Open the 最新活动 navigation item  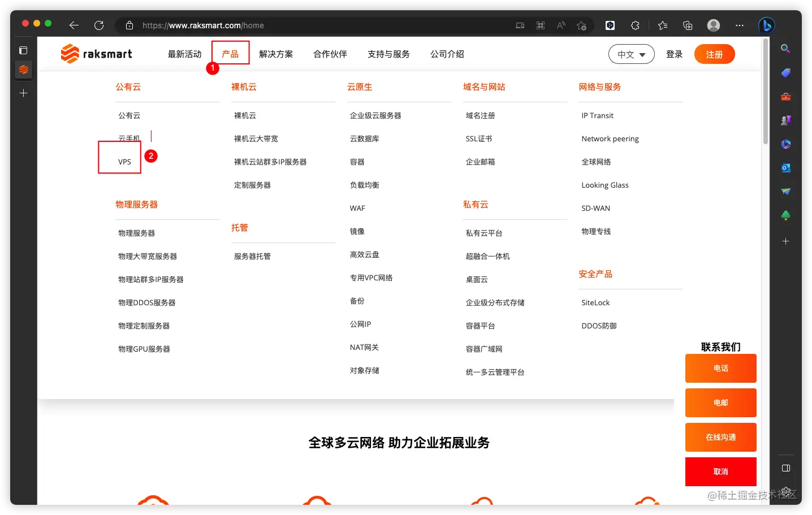click(x=184, y=54)
